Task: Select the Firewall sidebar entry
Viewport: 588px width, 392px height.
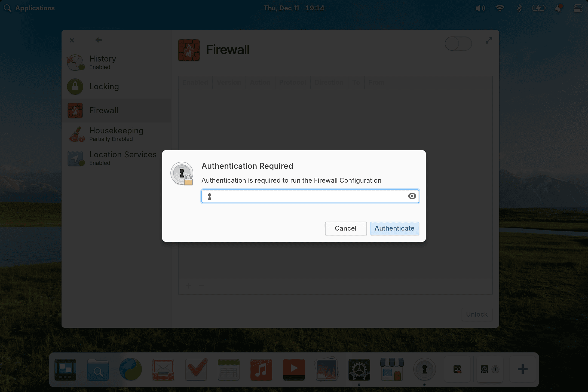Action: pos(104,110)
